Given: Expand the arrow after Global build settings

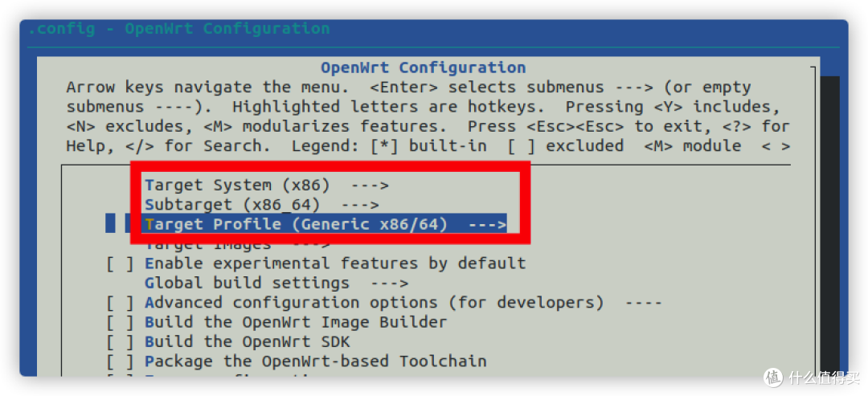Looking at the screenshot, I should [x=390, y=284].
